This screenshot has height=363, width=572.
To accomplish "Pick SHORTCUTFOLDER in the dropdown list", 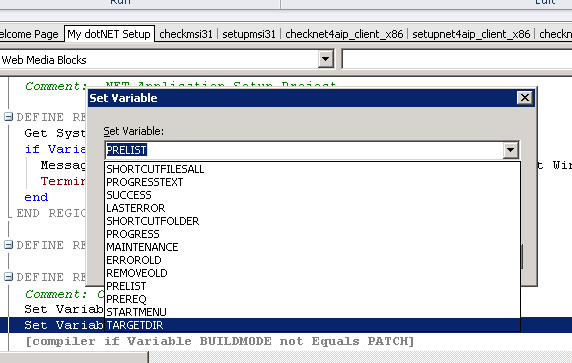I will coord(312,221).
